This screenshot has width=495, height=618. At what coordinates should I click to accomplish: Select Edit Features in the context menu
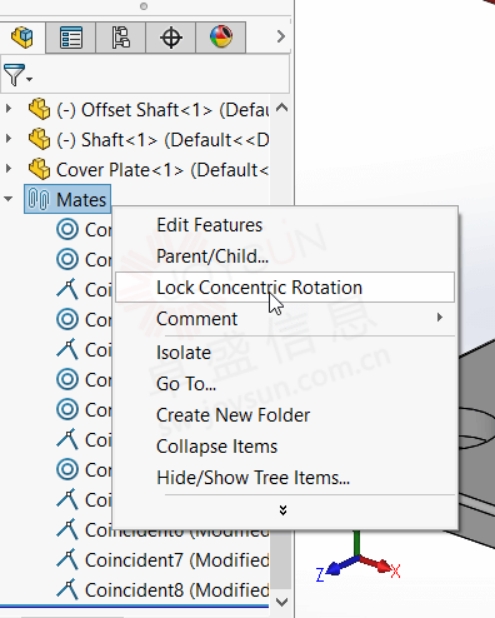tap(209, 225)
